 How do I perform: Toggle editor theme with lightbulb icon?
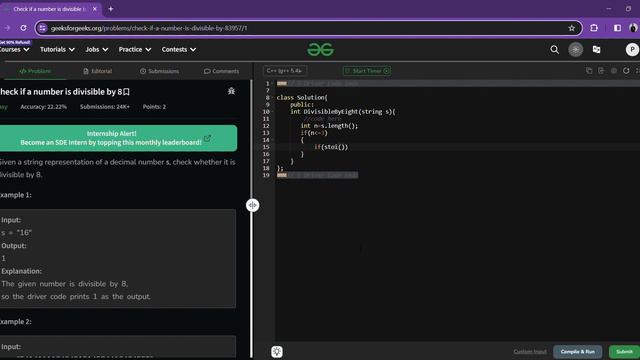point(277,352)
